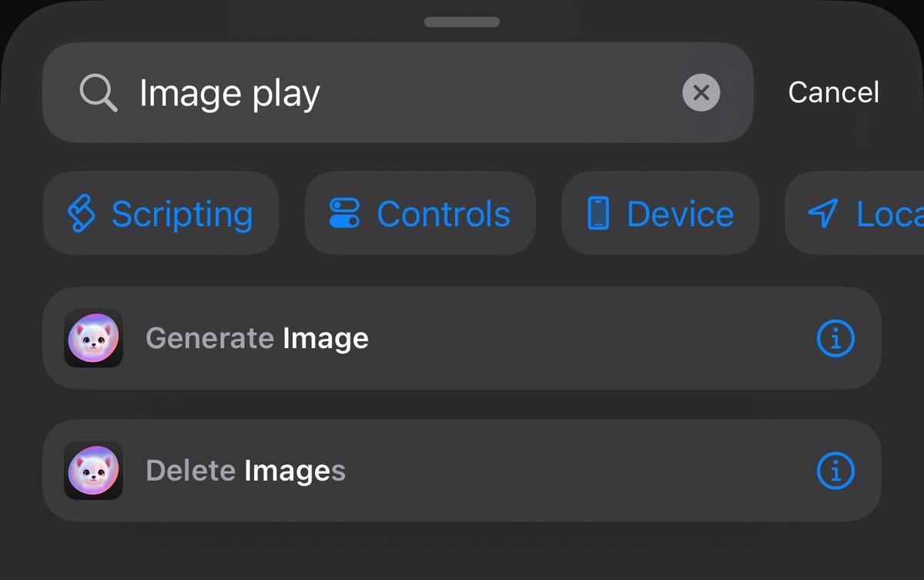Tap the Generate Image app icon

point(93,338)
